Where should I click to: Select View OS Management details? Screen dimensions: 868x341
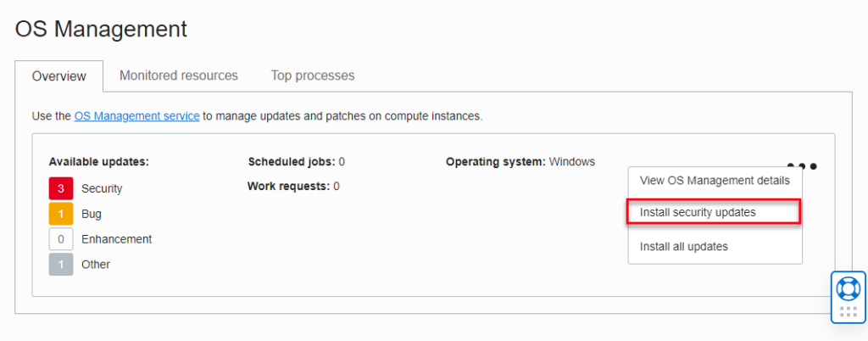click(715, 181)
